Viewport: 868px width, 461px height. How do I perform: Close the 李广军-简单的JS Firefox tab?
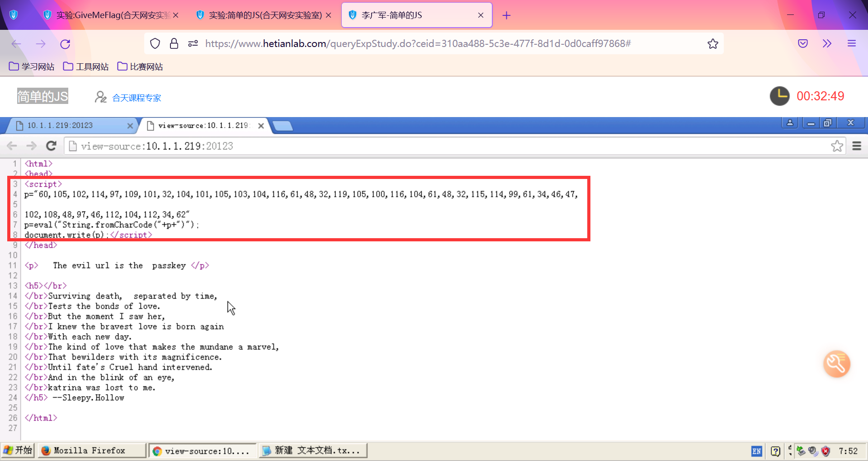481,15
